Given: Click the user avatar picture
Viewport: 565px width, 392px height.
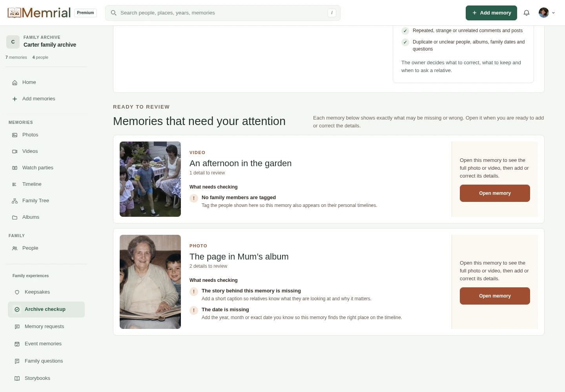Looking at the screenshot, I should (x=543, y=13).
